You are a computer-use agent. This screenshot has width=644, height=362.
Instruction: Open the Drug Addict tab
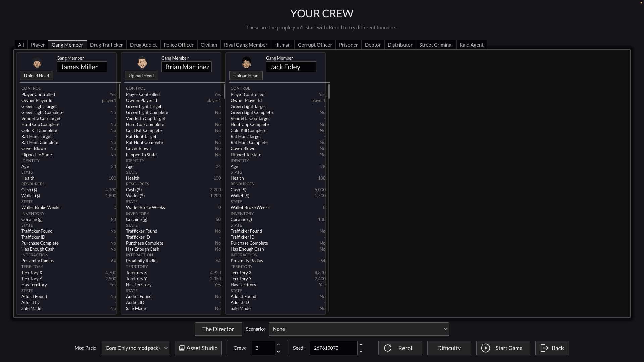pyautogui.click(x=143, y=45)
